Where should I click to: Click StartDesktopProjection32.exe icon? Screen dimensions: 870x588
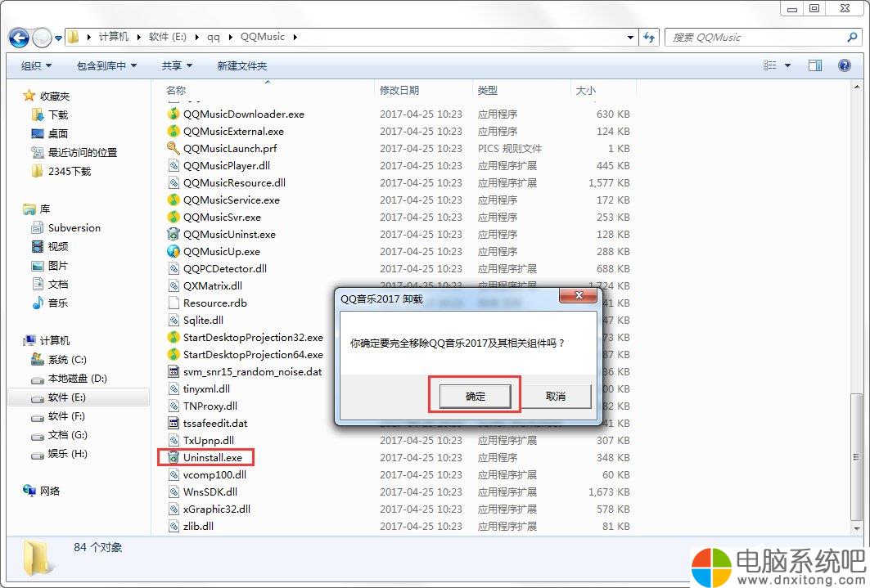(x=174, y=337)
